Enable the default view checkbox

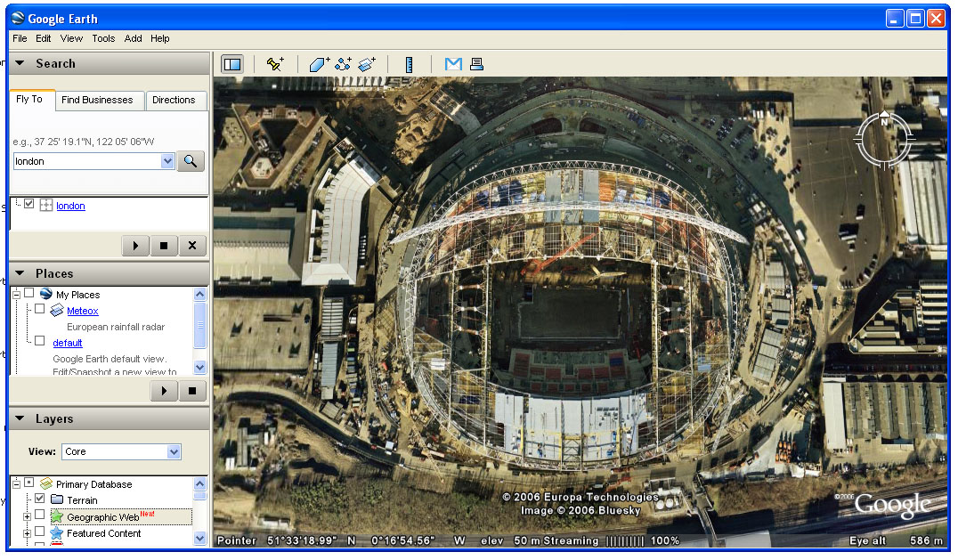(x=40, y=341)
